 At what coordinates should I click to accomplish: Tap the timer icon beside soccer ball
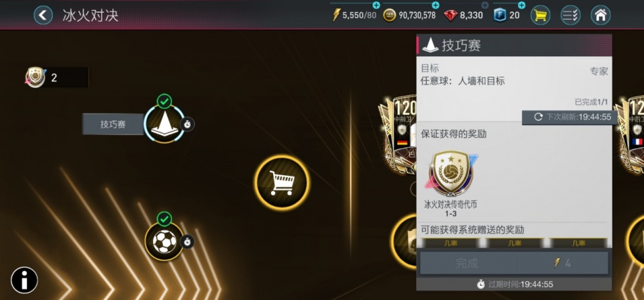pos(187,242)
